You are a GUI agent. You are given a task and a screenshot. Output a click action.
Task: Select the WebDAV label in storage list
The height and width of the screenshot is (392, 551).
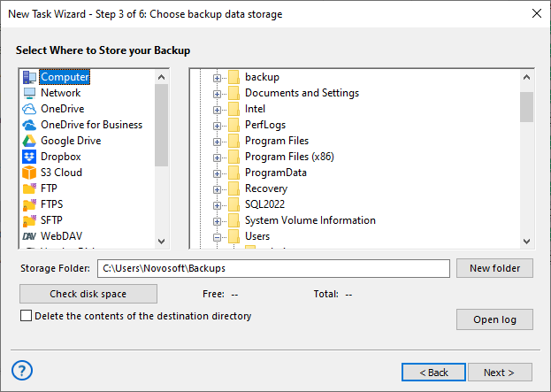[62, 236]
